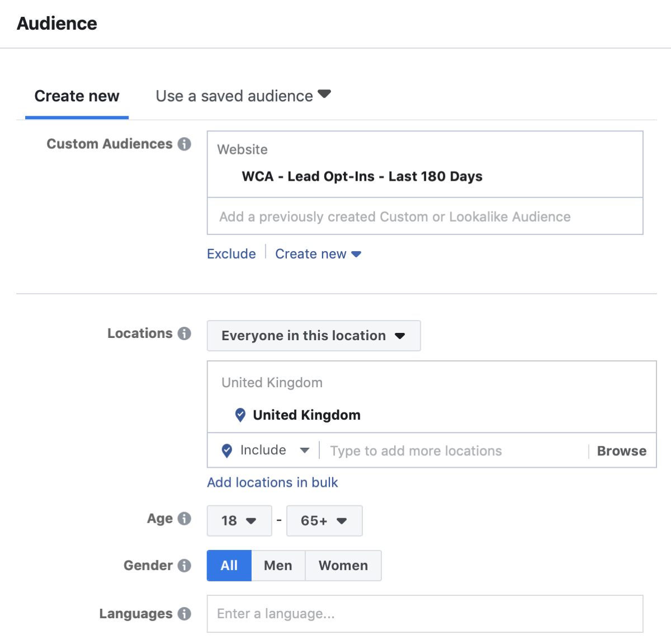
Task: Click the grey United Kingdom country header
Action: [x=272, y=383]
